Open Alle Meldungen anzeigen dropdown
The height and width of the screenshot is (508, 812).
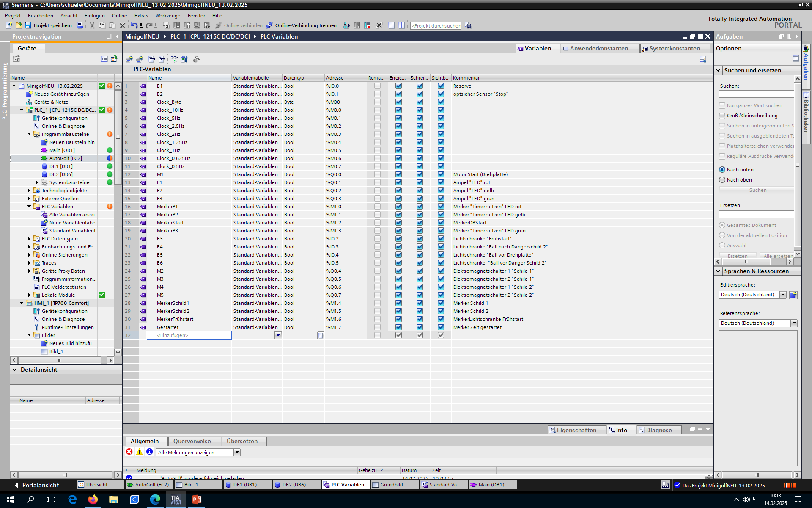click(x=237, y=452)
